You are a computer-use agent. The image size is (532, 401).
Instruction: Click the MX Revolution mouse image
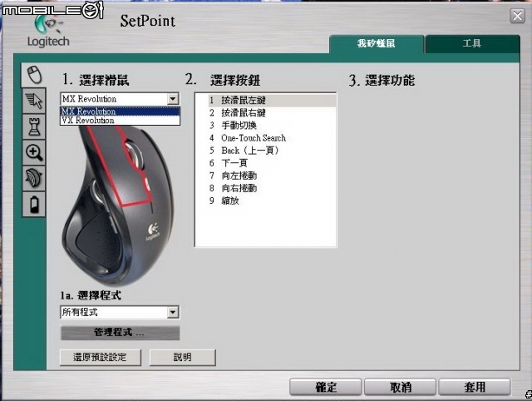click(119, 205)
